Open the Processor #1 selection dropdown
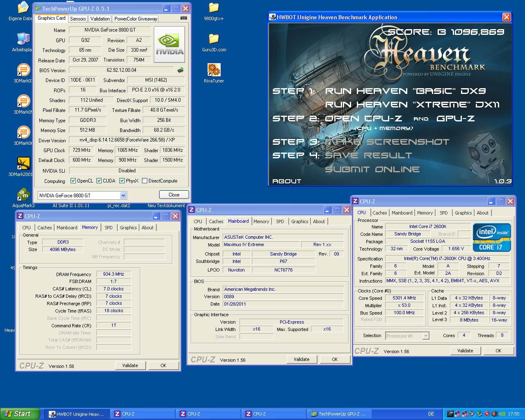The width and height of the screenshot is (525, 420). pos(426,336)
